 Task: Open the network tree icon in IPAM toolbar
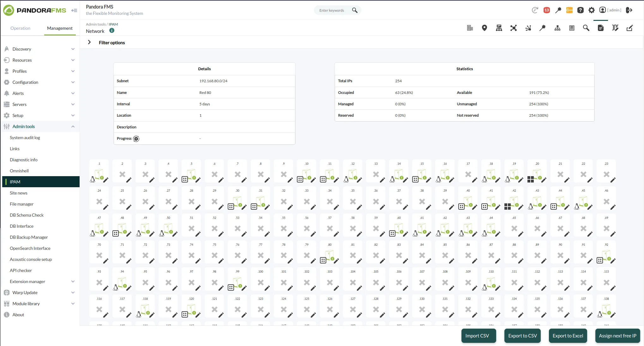click(x=499, y=28)
